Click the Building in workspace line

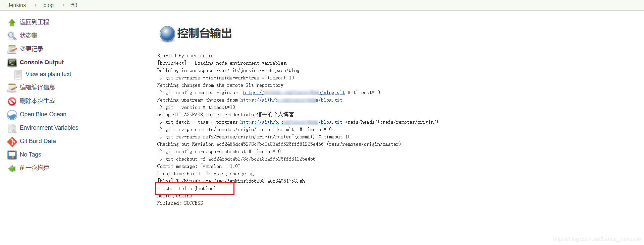click(x=228, y=70)
